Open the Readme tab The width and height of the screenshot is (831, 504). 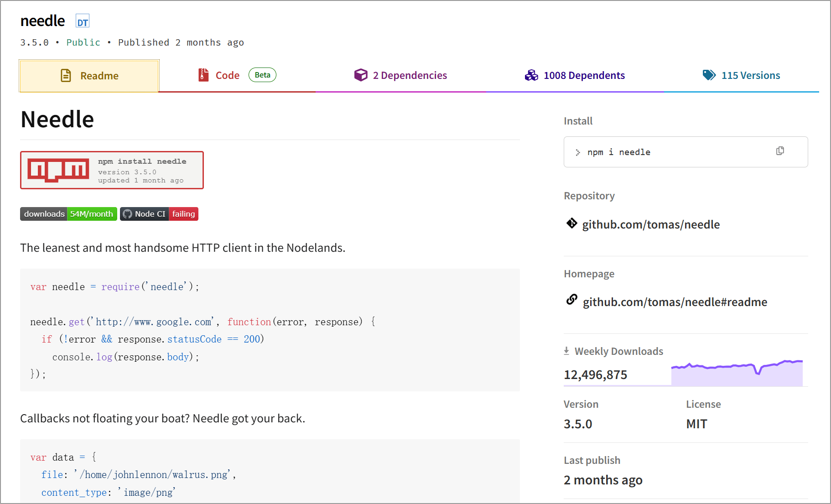click(x=89, y=76)
